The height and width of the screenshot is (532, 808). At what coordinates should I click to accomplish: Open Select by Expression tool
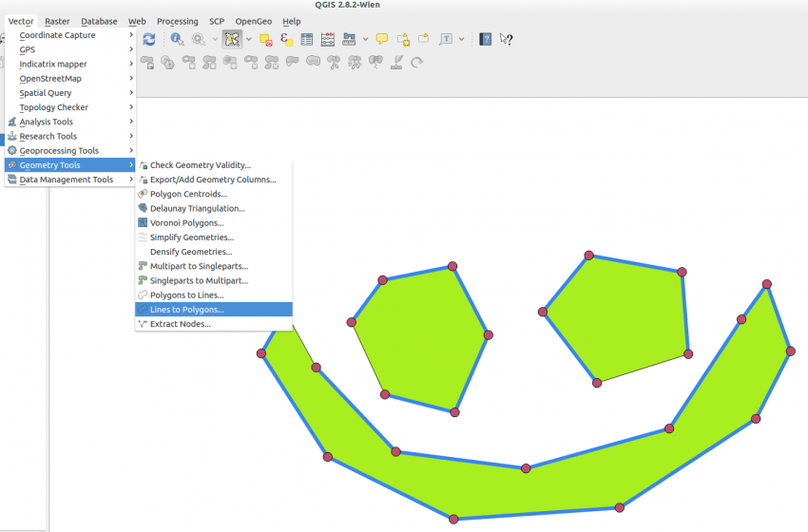[286, 39]
